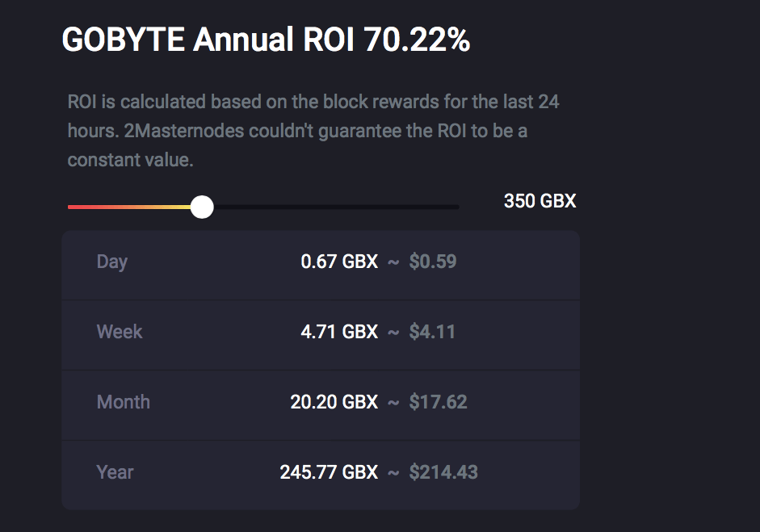The width and height of the screenshot is (760, 532).
Task: Click the 350 GBX slider value
Action: point(540,201)
